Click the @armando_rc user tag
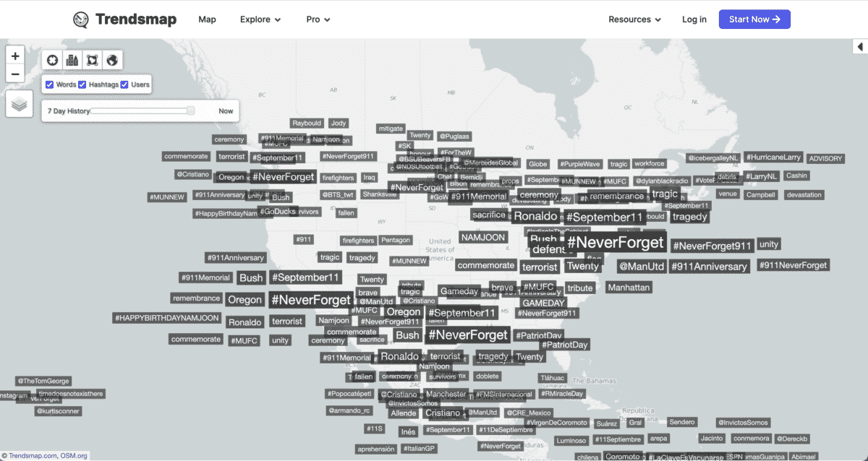The image size is (868, 461). [x=350, y=410]
